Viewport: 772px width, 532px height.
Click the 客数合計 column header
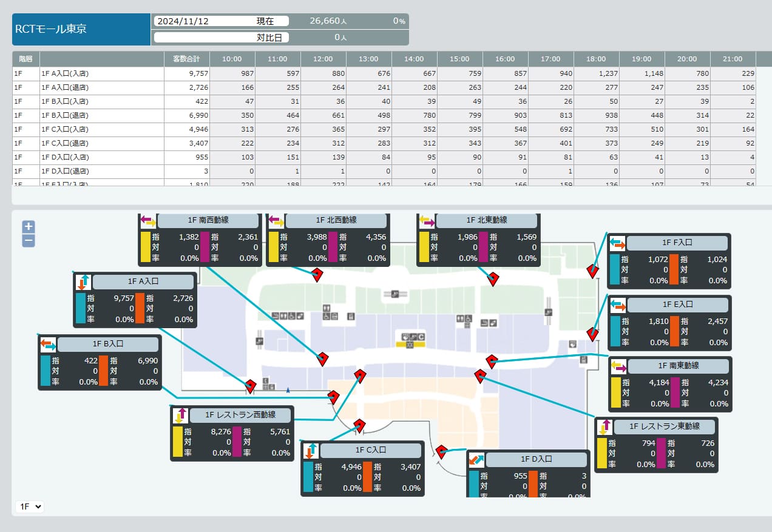pyautogui.click(x=187, y=59)
